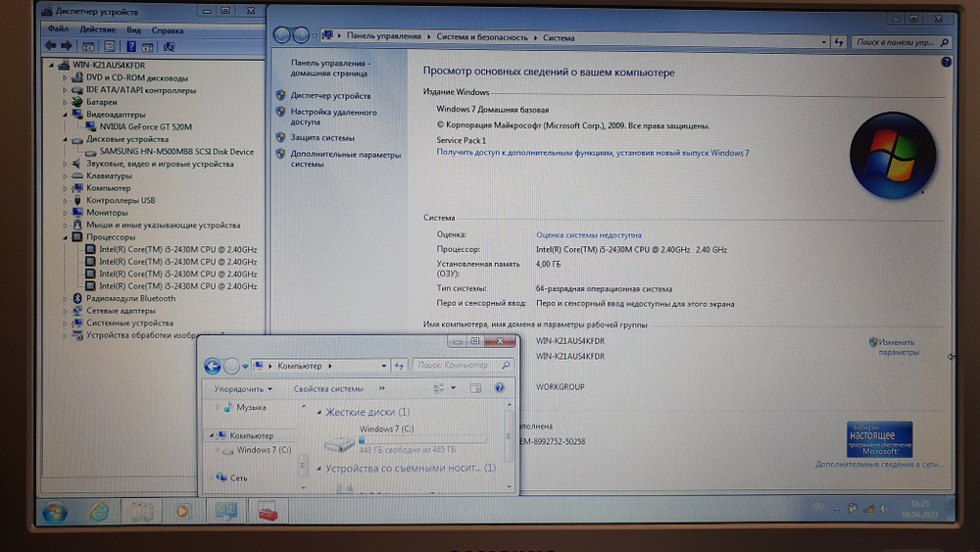Image resolution: width=980 pixels, height=552 pixels.
Task: Click Система и безопасность breadcrumb
Action: (482, 37)
